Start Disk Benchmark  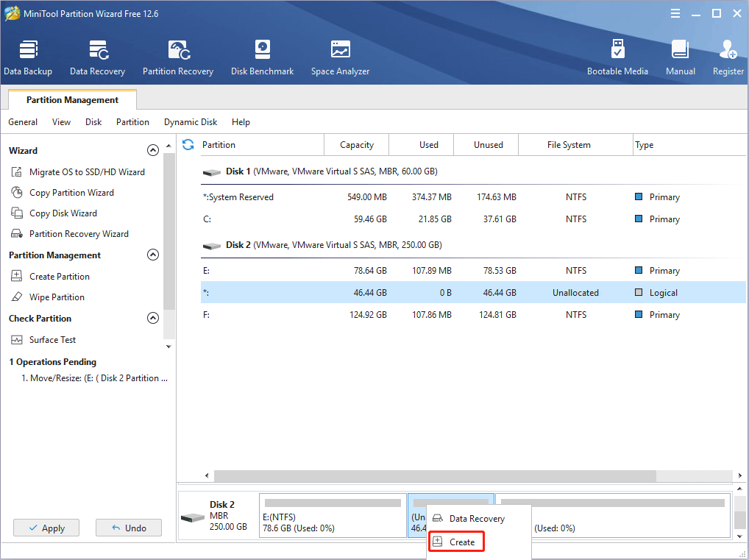coord(262,58)
